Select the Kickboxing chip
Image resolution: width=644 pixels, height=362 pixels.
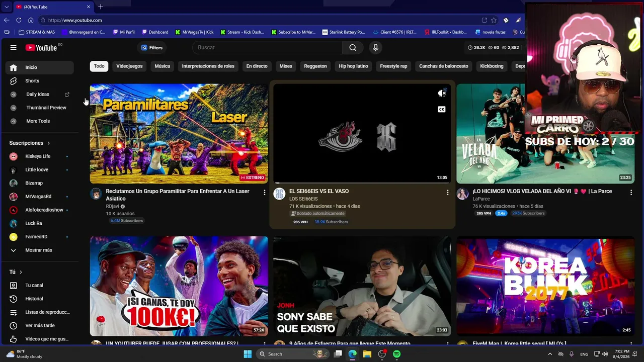[492, 66]
